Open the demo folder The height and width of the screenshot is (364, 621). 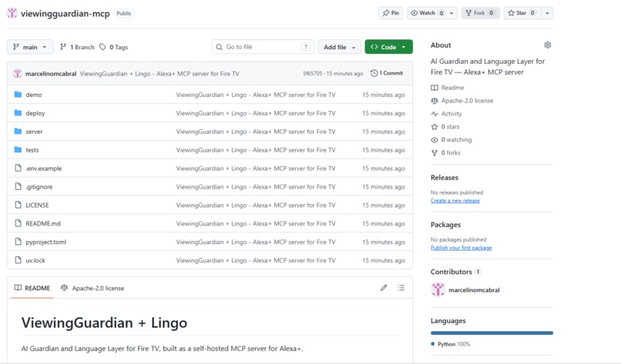(34, 95)
